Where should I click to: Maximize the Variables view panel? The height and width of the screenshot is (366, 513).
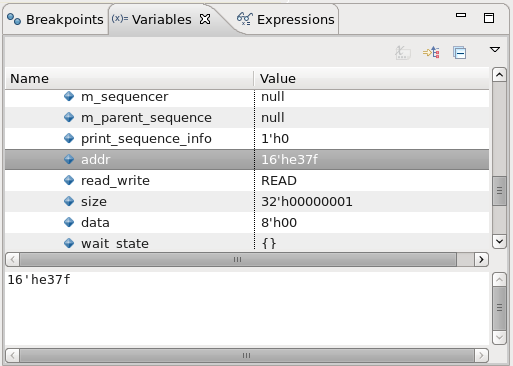click(489, 18)
